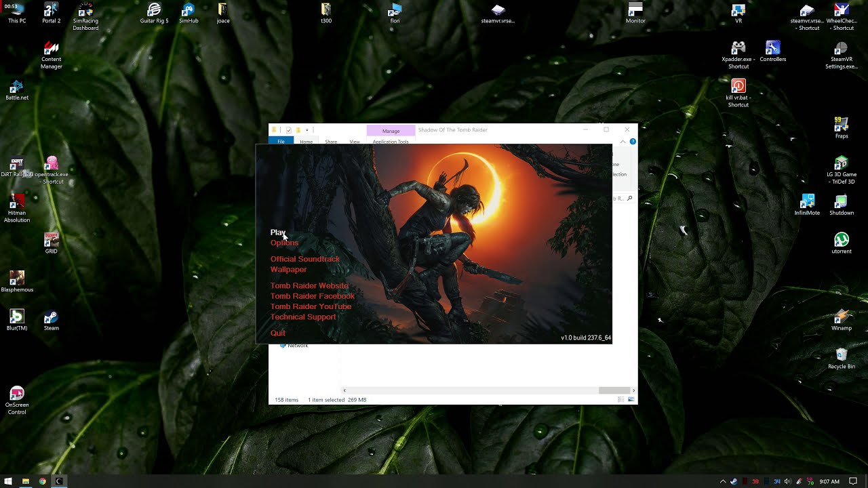Select the SteamVR Settings.exe desktop icon
The width and height of the screenshot is (868, 488).
click(x=842, y=56)
